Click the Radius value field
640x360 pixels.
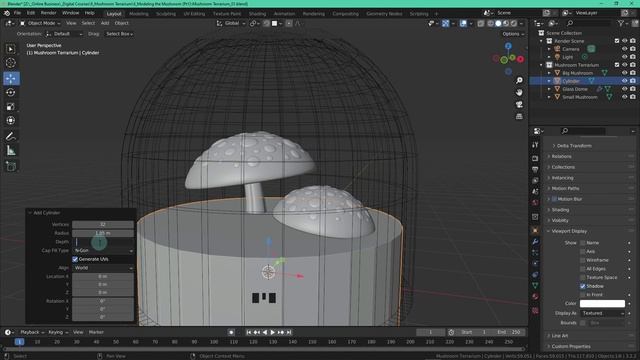pos(103,233)
